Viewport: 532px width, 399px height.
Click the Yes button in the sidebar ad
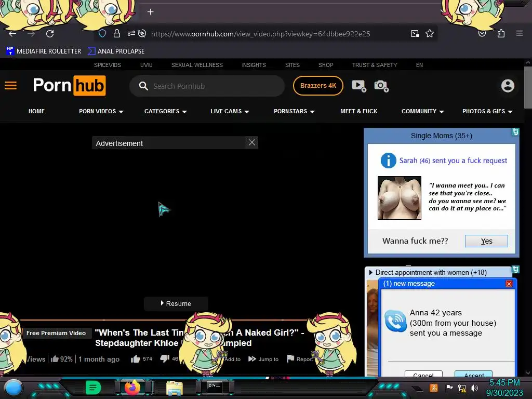pos(486,241)
